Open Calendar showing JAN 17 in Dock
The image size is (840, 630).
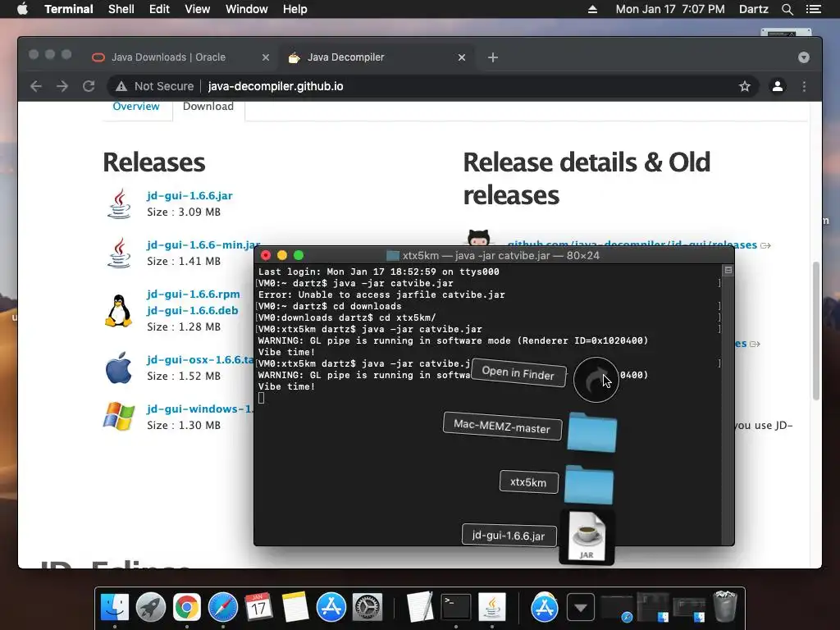[x=258, y=607]
